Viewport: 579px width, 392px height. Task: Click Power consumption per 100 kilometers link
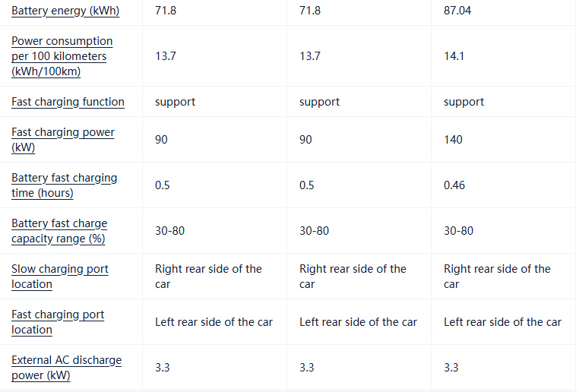(x=62, y=56)
